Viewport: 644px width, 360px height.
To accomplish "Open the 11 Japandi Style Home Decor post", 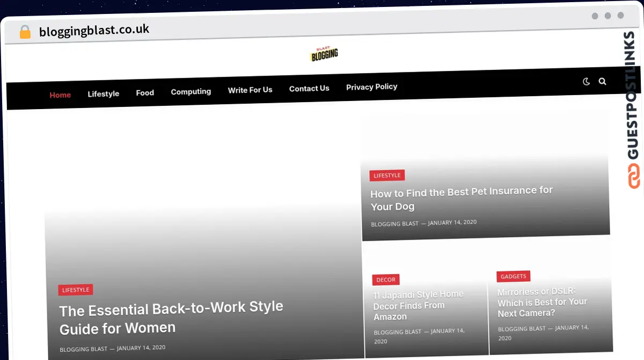I will tap(418, 305).
